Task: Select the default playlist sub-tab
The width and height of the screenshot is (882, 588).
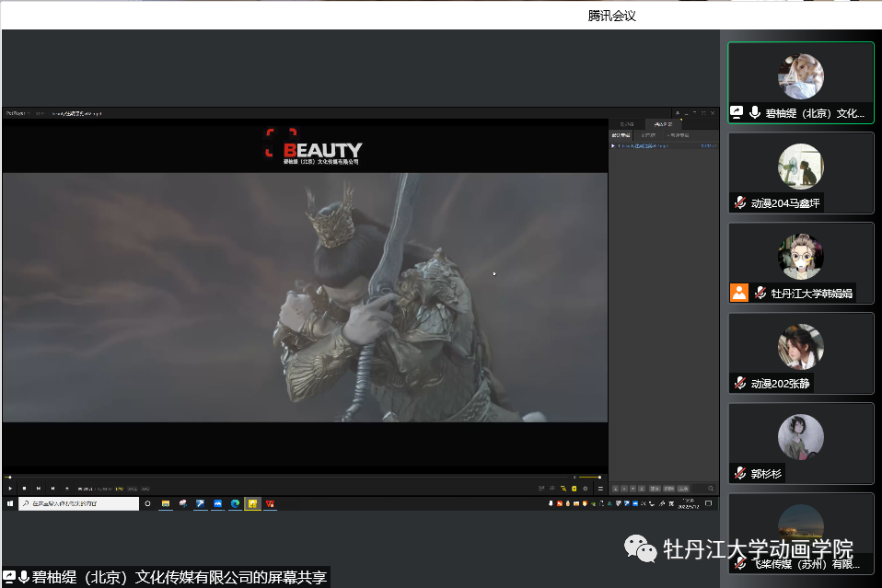Action: pyautogui.click(x=621, y=135)
